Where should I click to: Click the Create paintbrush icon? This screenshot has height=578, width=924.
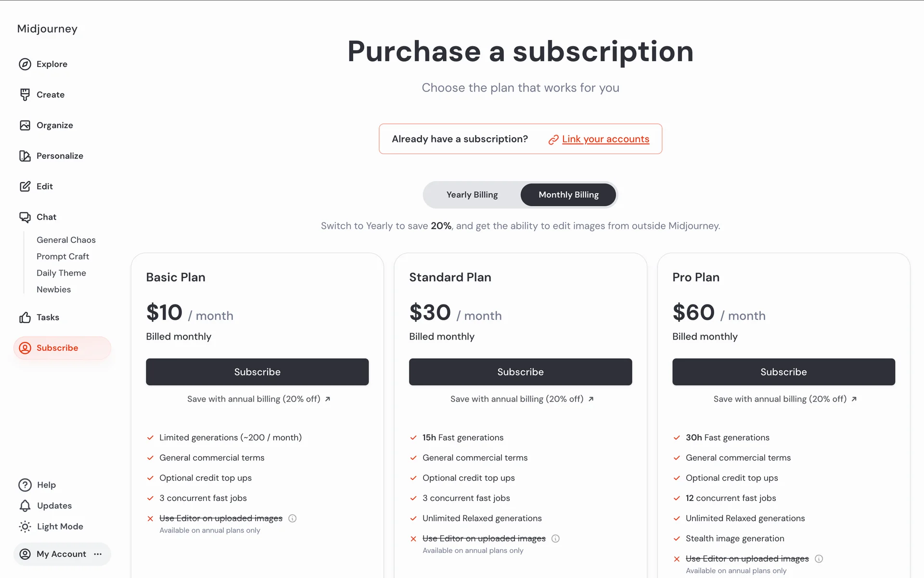coord(25,94)
